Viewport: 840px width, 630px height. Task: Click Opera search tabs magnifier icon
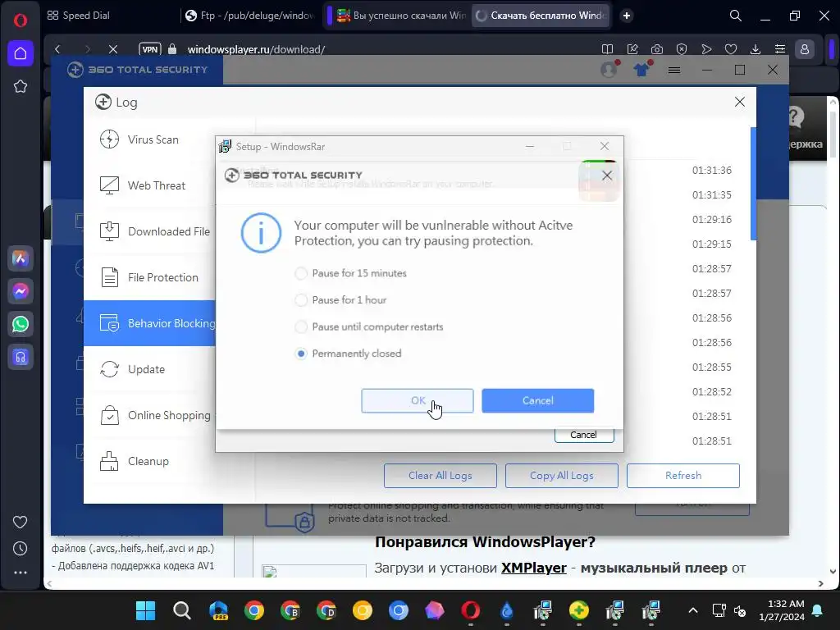(x=736, y=16)
